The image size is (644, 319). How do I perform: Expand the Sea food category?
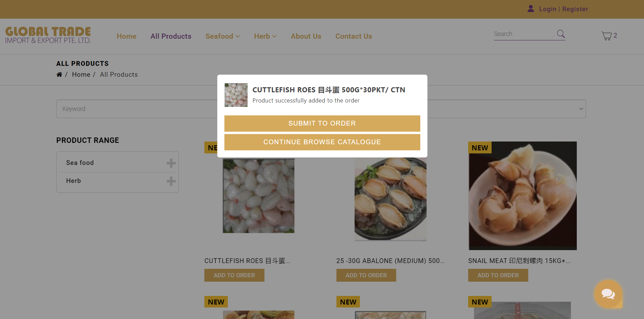(x=171, y=163)
